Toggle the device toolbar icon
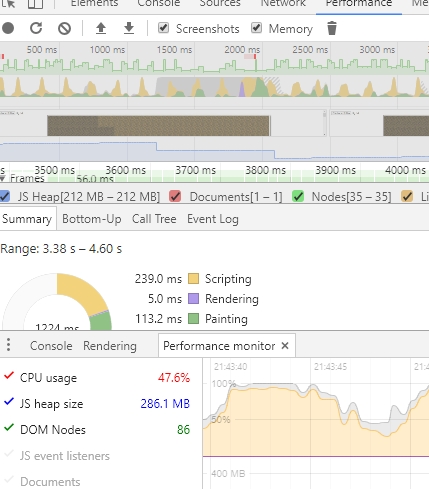Screen dimensions: 429x489 tap(35, 3)
